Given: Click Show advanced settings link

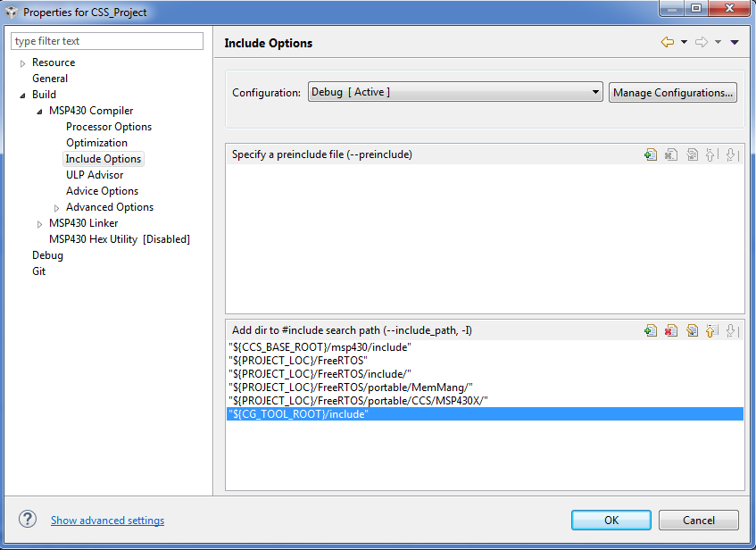Looking at the screenshot, I should (107, 521).
